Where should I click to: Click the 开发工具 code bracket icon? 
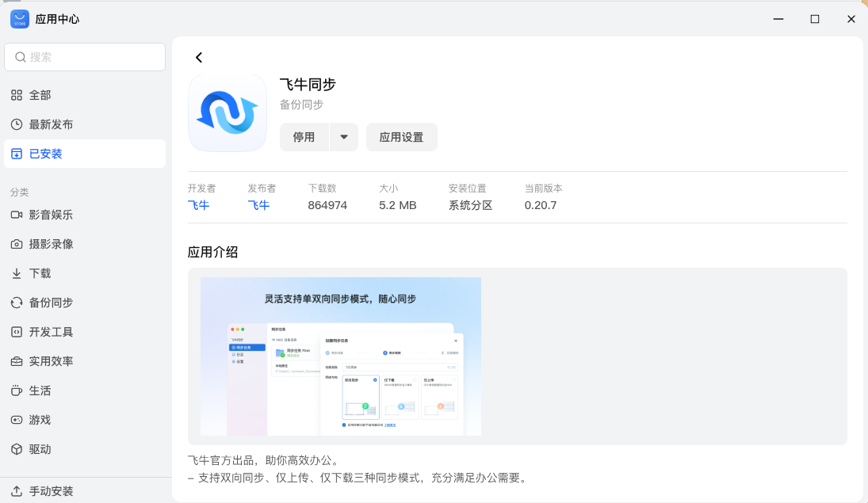(17, 332)
